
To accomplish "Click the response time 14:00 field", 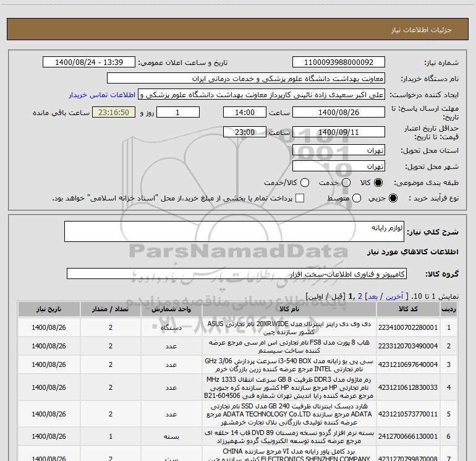I will tap(245, 112).
